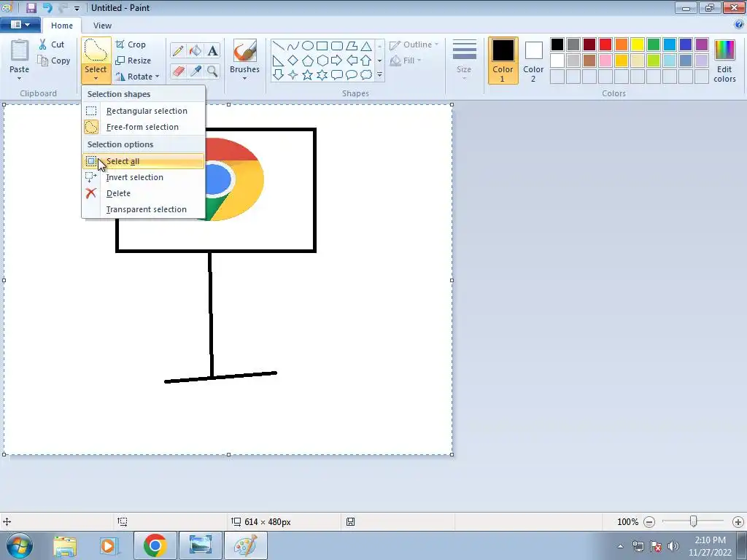Choose the Oval shape

point(308,46)
